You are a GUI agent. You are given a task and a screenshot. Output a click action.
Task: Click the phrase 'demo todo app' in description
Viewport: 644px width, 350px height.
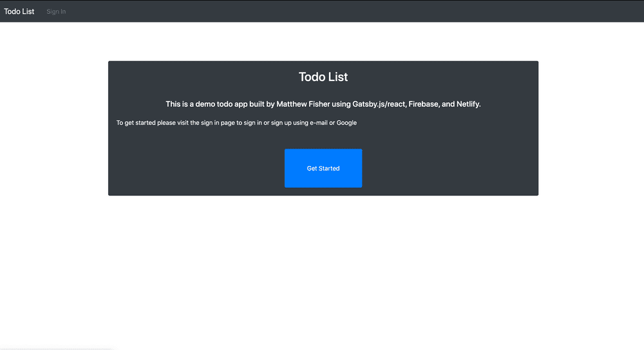click(222, 104)
